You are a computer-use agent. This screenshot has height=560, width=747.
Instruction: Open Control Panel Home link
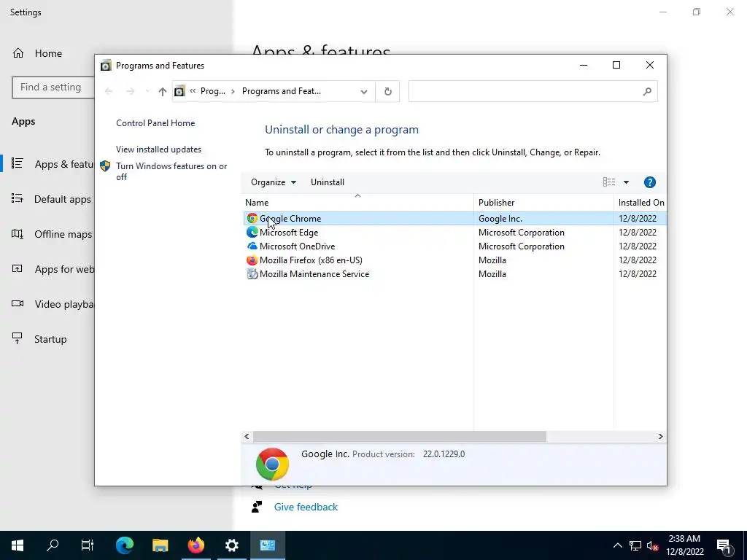pyautogui.click(x=155, y=122)
